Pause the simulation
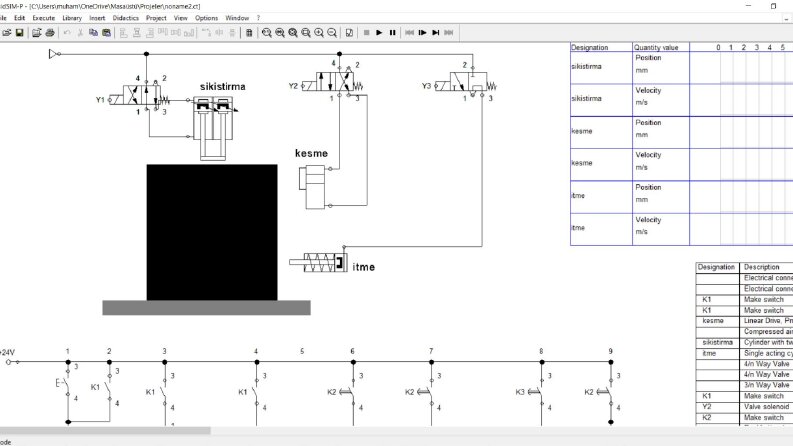 tap(392, 32)
